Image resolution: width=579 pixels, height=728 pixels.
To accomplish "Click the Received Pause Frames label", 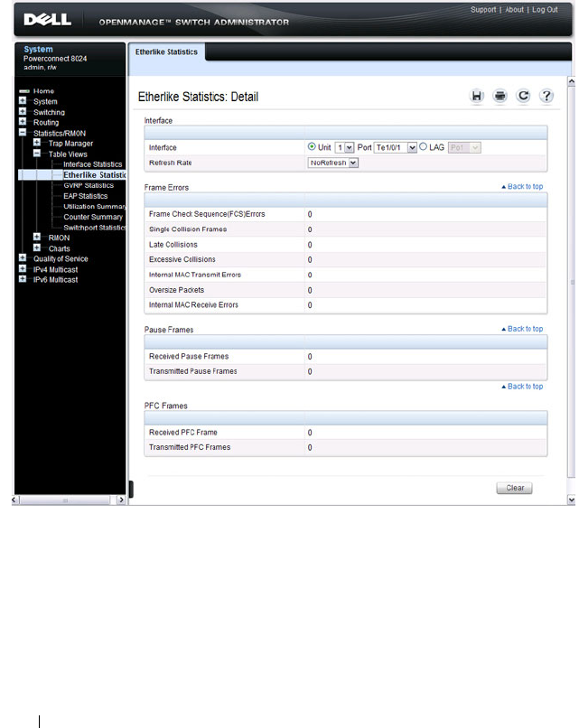I will [189, 357].
